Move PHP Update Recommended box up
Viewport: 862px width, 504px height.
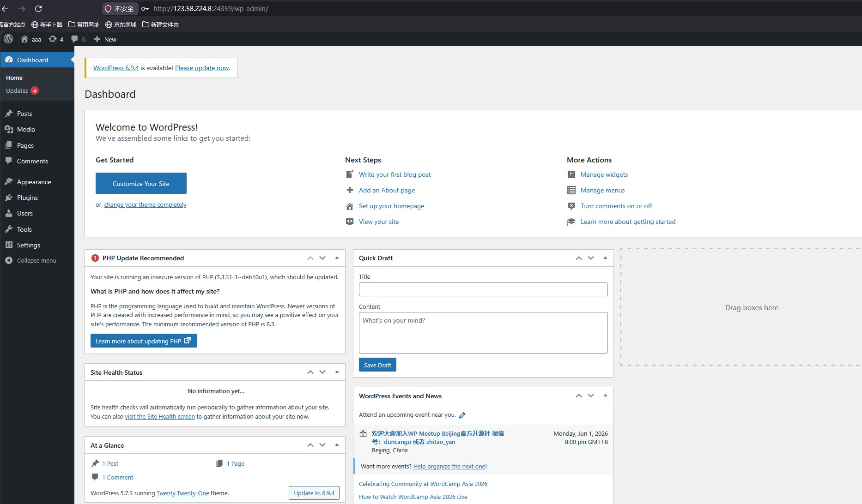[x=310, y=258]
